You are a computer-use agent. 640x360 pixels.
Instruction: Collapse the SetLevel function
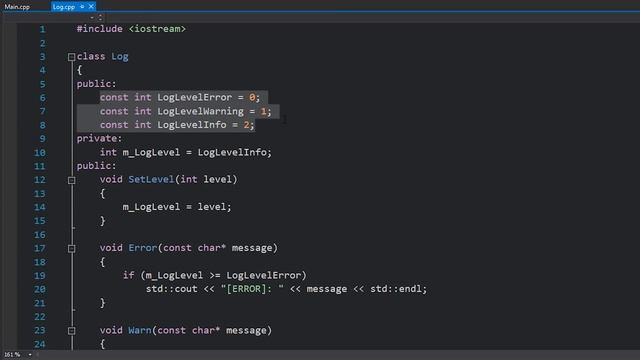[x=71, y=180]
